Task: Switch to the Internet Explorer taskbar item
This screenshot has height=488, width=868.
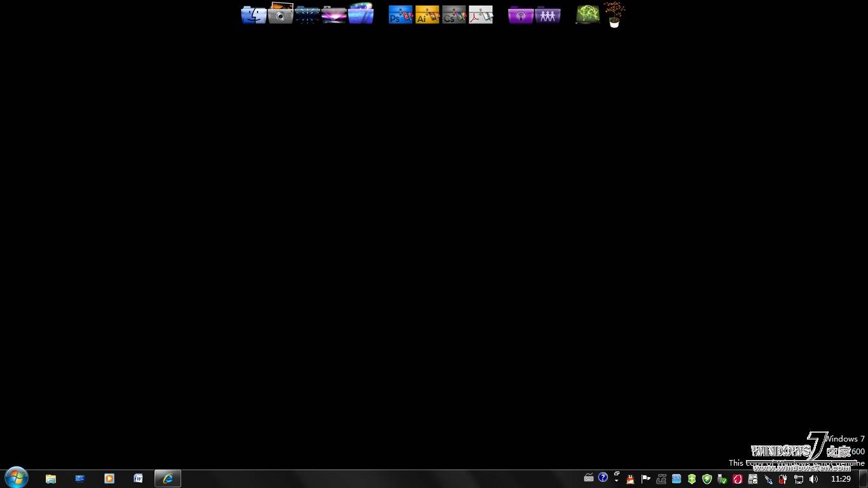Action: tap(167, 478)
